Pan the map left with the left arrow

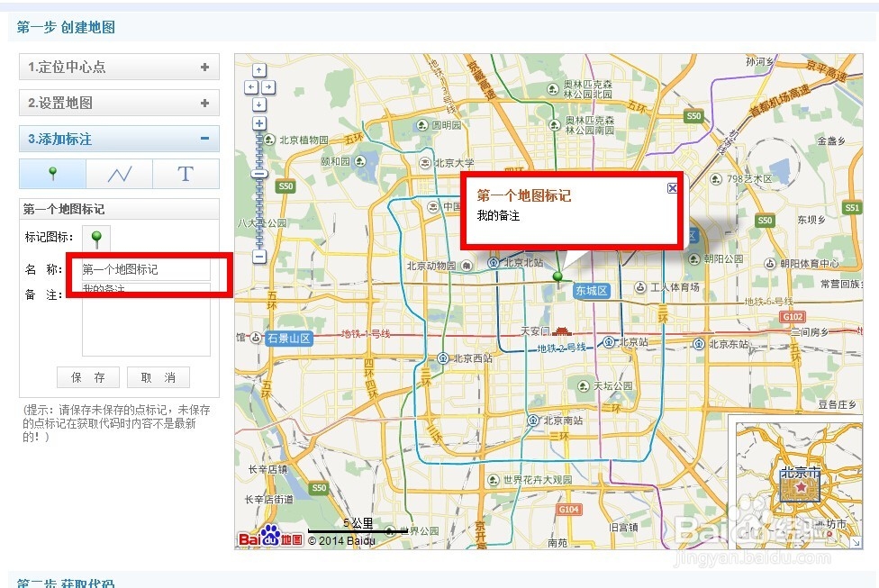point(249,86)
